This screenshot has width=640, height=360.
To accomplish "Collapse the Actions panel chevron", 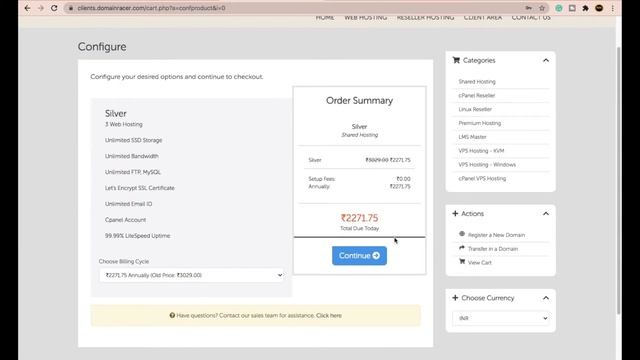I will click(546, 213).
